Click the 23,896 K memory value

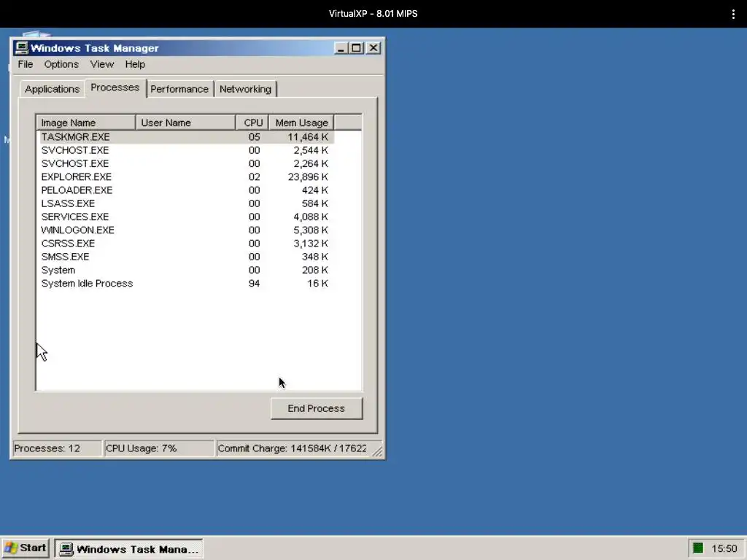coord(308,177)
